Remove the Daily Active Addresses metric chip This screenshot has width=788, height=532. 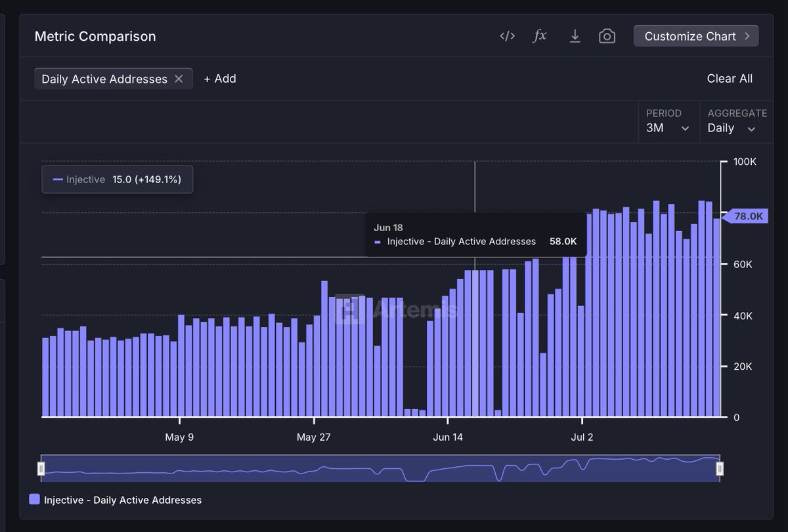coord(179,79)
